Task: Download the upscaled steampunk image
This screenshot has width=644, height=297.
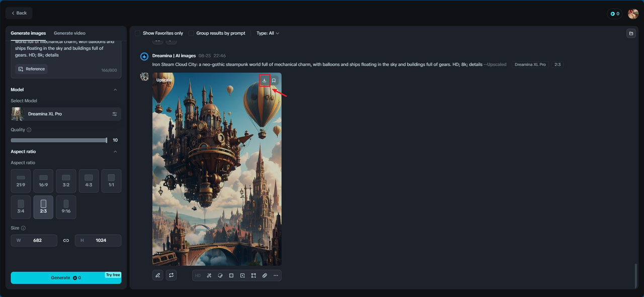Action: coord(265,80)
